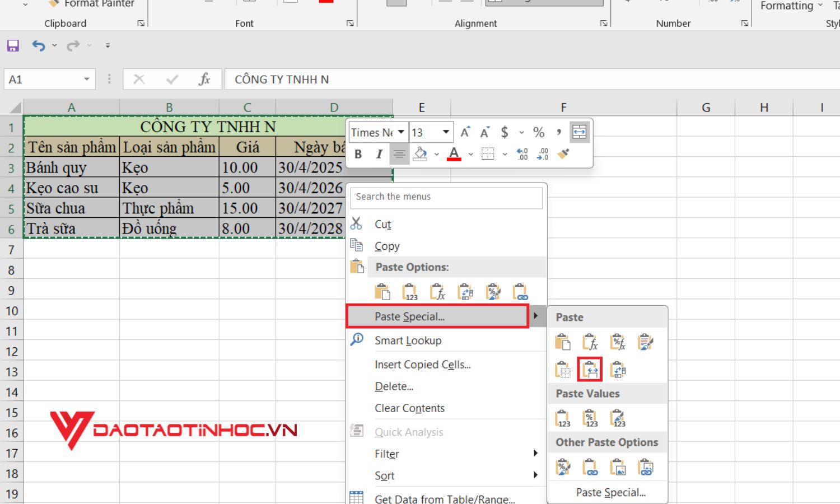Toggle Bold on the mini toolbar
Image resolution: width=840 pixels, height=504 pixels.
point(357,153)
